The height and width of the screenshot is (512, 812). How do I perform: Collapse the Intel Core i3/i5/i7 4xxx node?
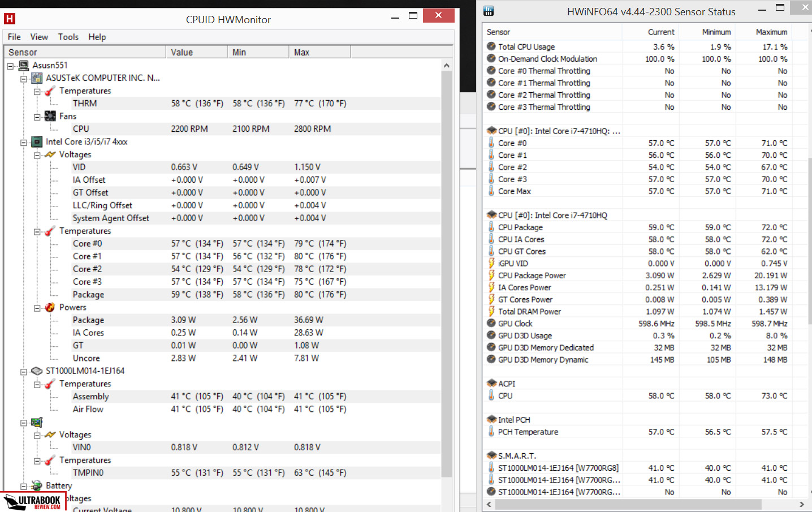click(x=24, y=143)
